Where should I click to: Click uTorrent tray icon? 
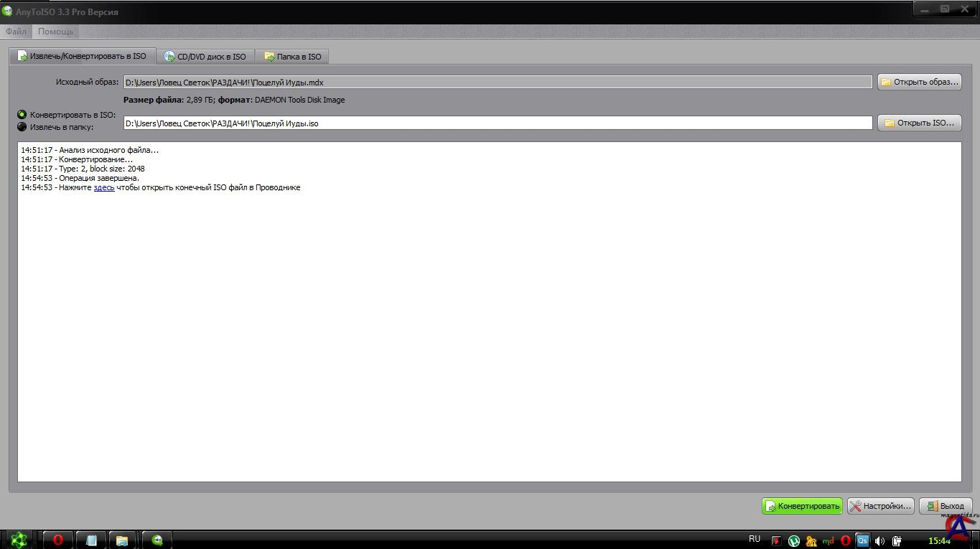click(794, 541)
